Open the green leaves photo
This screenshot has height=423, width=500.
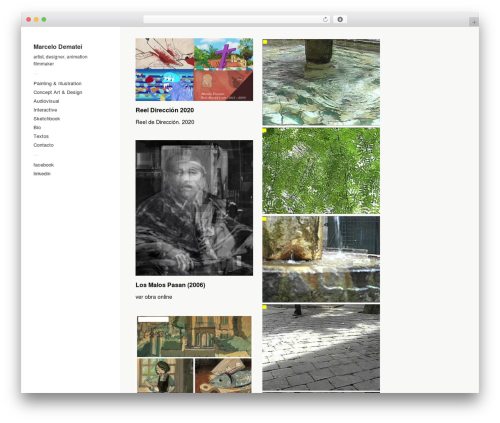click(x=321, y=171)
